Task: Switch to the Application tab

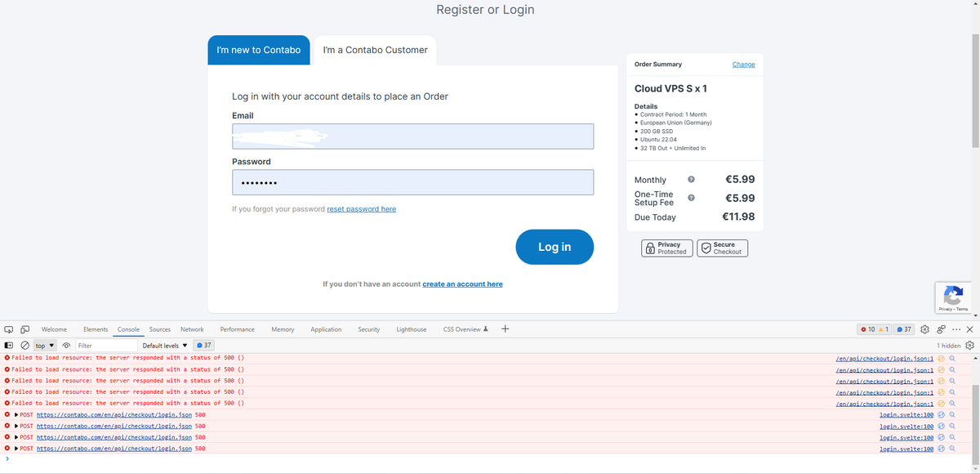Action: (326, 329)
